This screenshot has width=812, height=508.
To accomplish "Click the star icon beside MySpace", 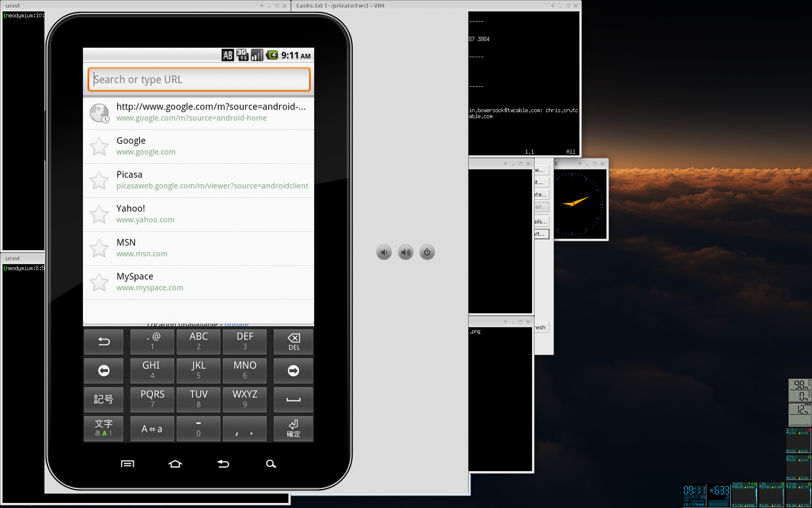I will point(99,282).
